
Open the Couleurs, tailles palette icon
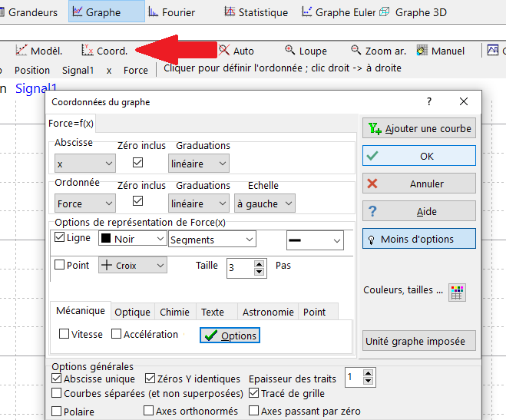click(x=458, y=291)
